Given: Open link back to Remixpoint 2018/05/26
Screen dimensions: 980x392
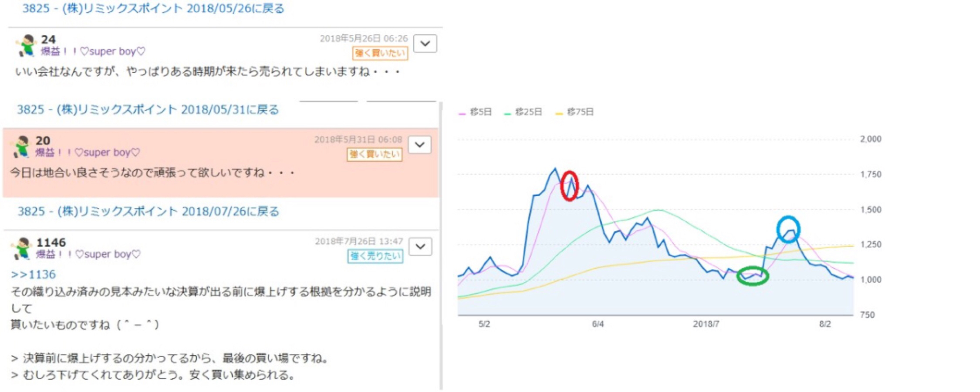Looking at the screenshot, I should [153, 8].
